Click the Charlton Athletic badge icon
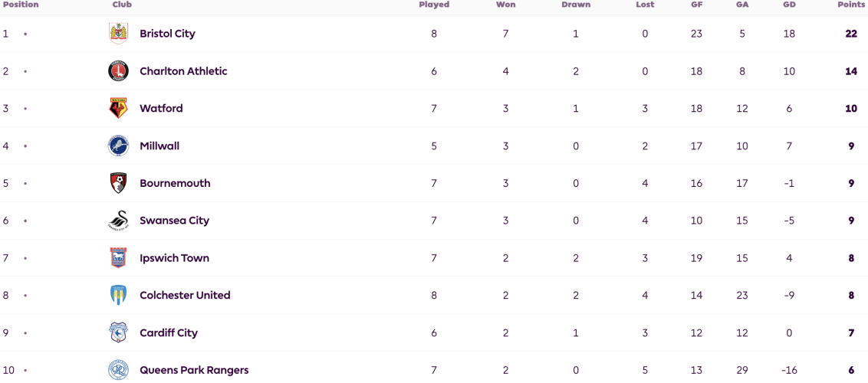868x383 pixels. point(118,71)
